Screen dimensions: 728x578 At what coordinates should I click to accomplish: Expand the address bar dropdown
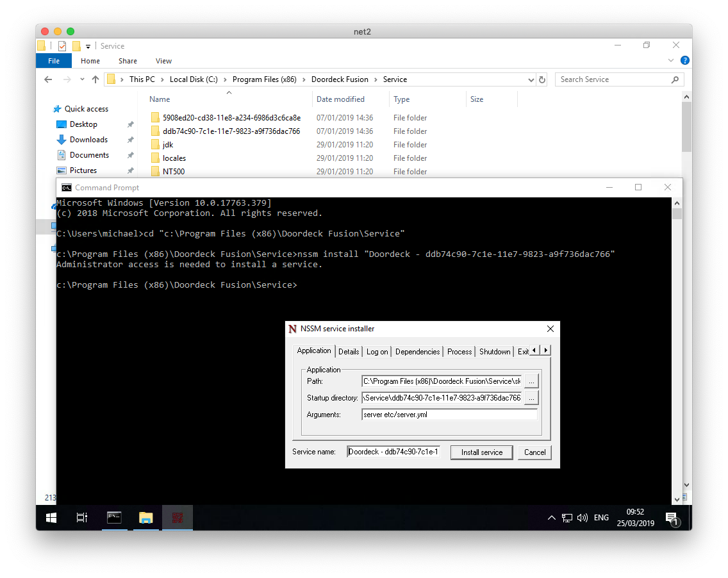click(x=531, y=79)
